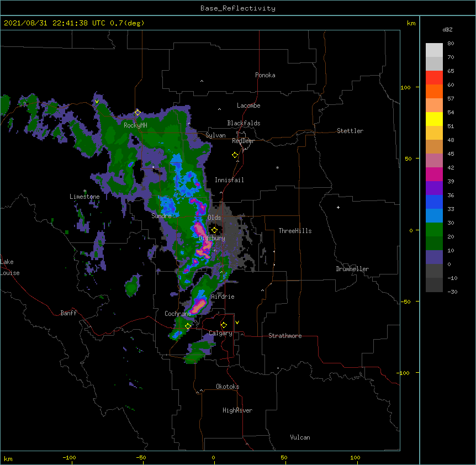Image resolution: width=476 pixels, height=465 pixels.
Task: Click the 100 label on bottom axis
Action: [355, 457]
